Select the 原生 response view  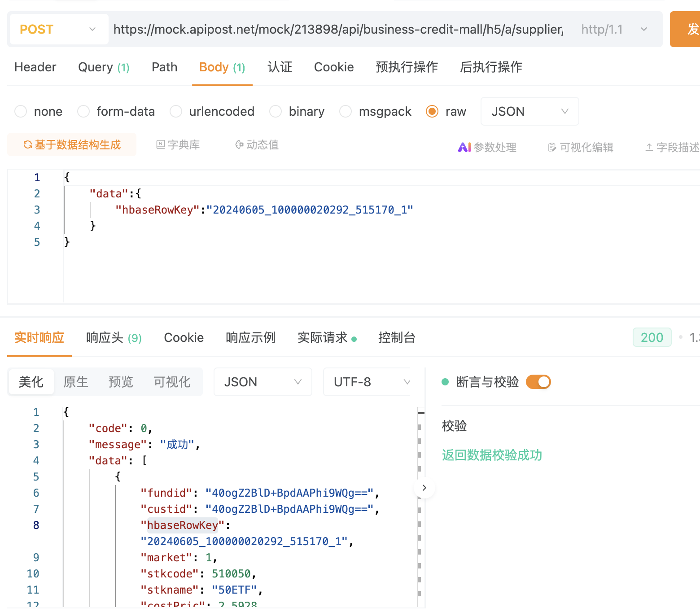click(76, 382)
